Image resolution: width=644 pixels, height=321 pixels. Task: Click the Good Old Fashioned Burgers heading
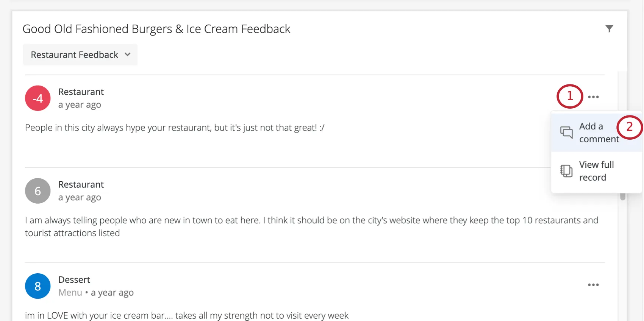(156, 29)
